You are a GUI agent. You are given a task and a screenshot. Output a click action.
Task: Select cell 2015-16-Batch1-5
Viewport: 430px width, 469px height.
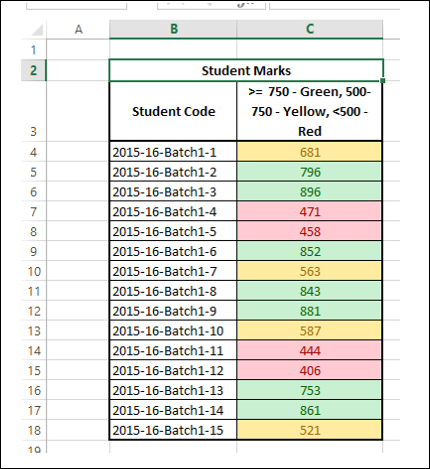[x=173, y=231]
